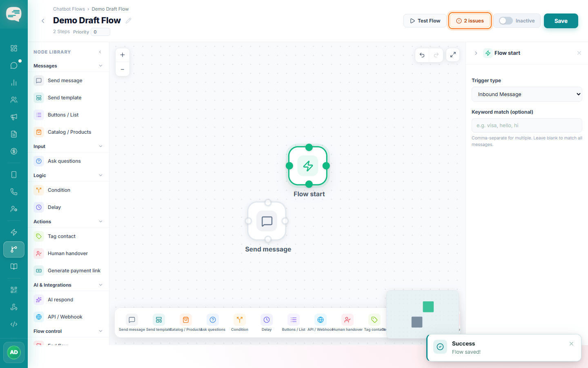This screenshot has height=368, width=588.
Task: Open the QR code sidebar icon
Action: 14,290
